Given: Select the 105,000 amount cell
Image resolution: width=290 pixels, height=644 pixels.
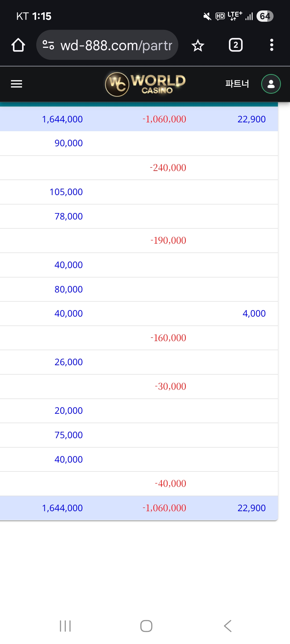Looking at the screenshot, I should (x=66, y=192).
